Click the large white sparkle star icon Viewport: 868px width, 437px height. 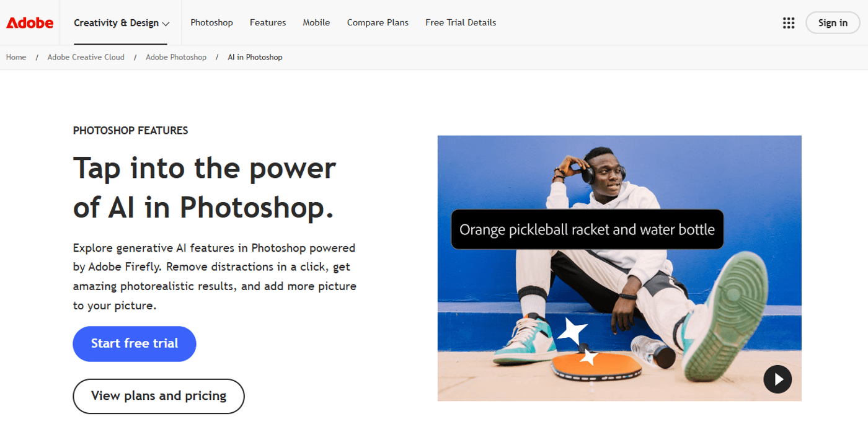(572, 331)
